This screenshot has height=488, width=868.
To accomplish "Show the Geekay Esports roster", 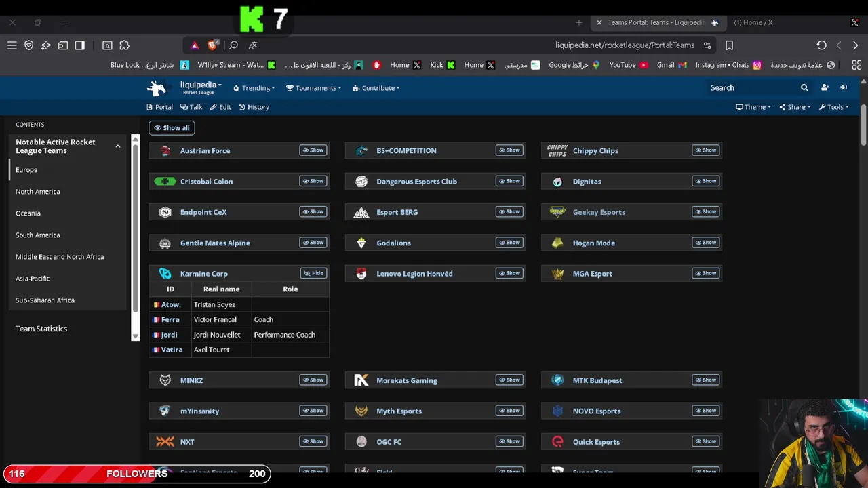I will pyautogui.click(x=706, y=211).
